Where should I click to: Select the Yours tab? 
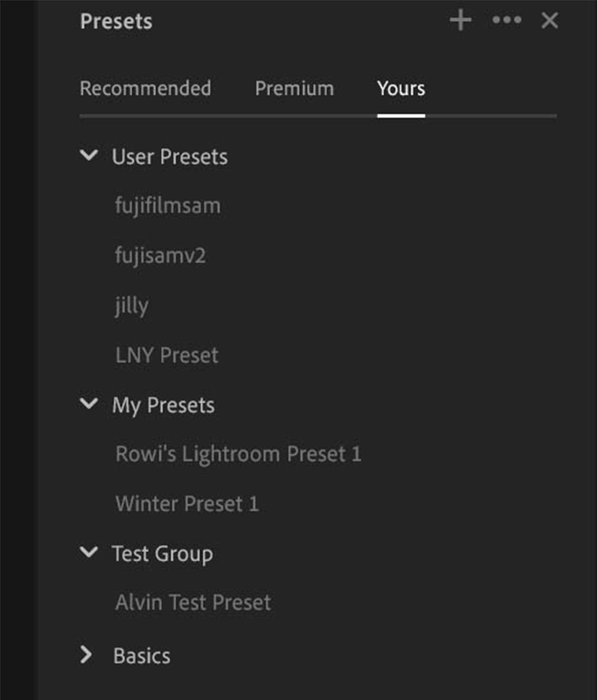coord(400,88)
